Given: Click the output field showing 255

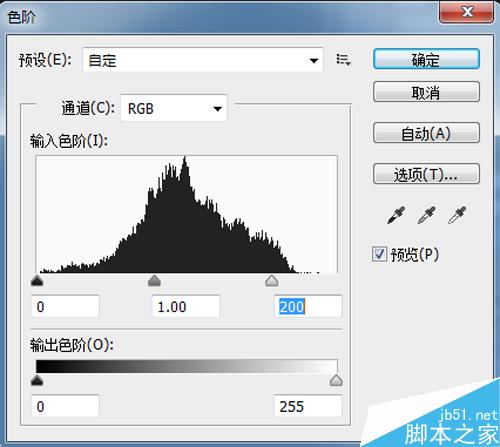Looking at the screenshot, I should coord(308,406).
